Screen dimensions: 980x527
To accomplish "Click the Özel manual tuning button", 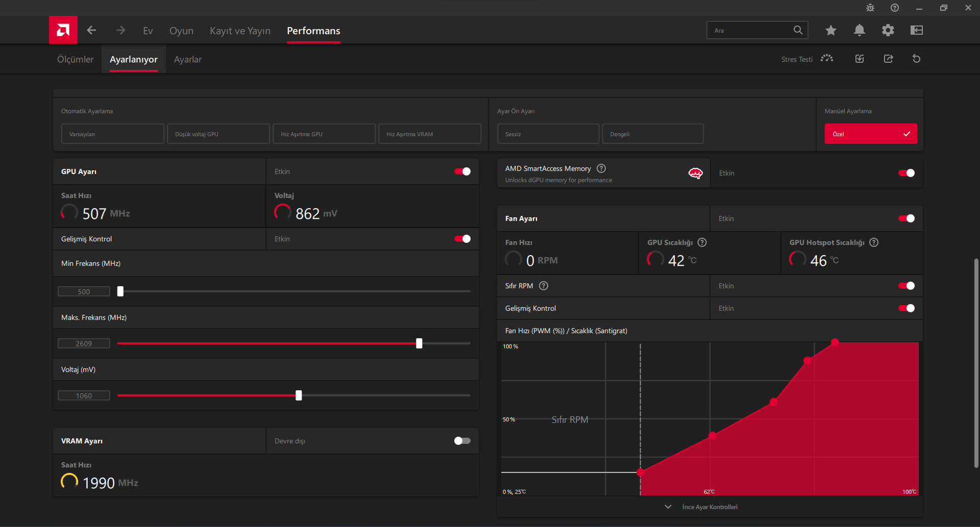I will click(x=871, y=134).
